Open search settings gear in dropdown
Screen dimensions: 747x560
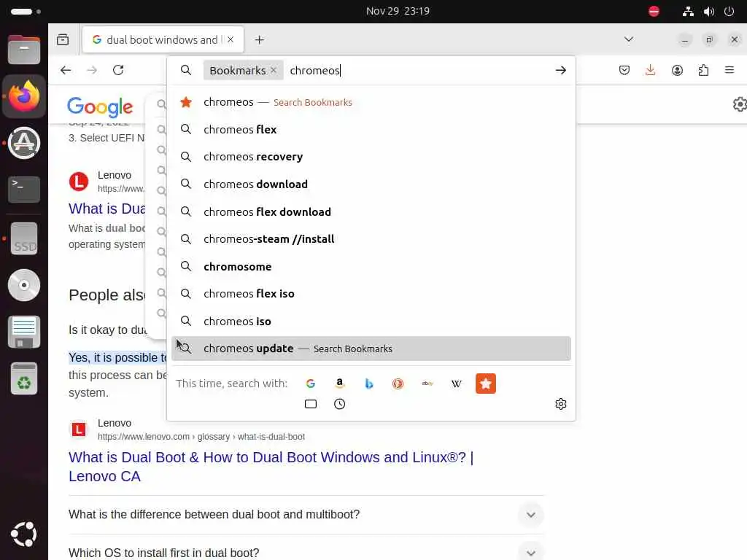[561, 404]
